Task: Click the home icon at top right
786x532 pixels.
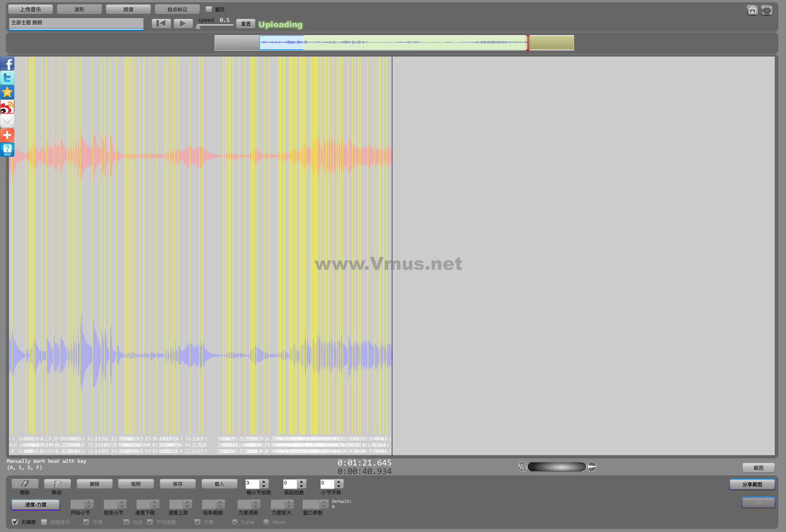Action: coord(752,10)
